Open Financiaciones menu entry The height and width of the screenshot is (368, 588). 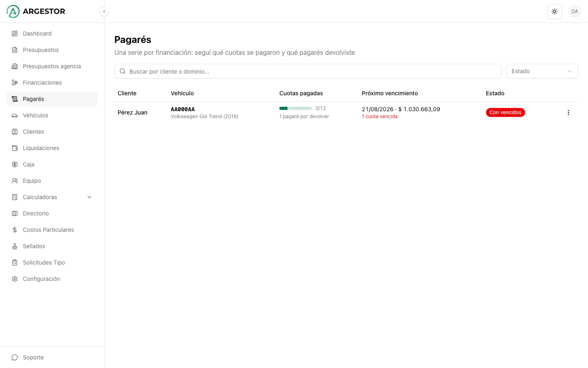[52, 83]
